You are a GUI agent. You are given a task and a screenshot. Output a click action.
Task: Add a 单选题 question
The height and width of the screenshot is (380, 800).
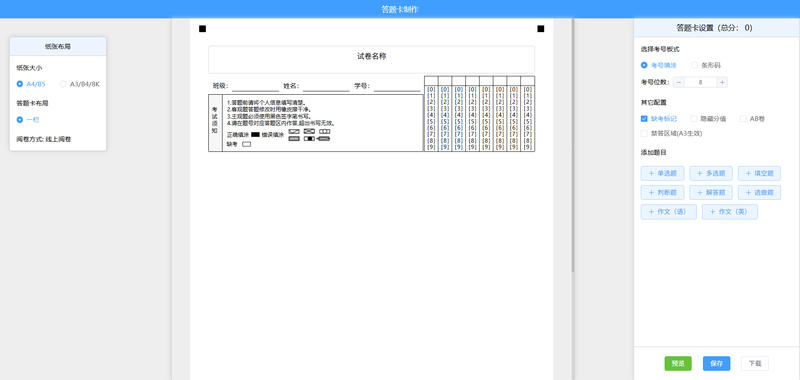tap(662, 173)
